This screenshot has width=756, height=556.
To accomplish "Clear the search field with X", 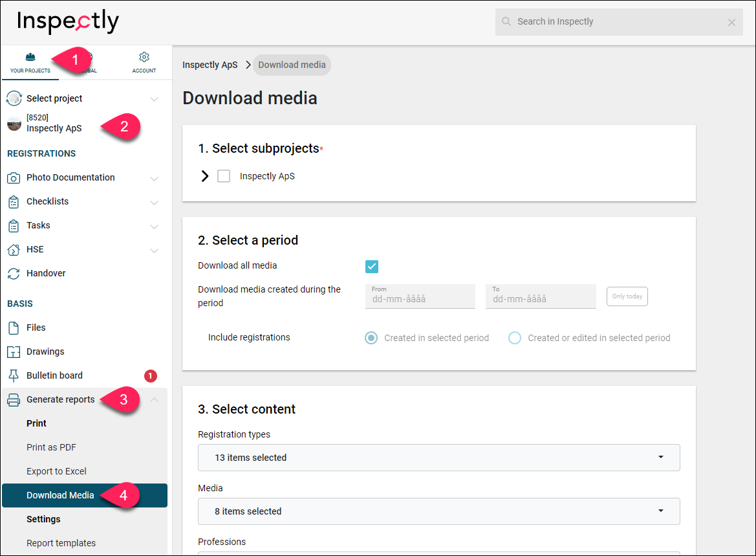I will point(731,22).
